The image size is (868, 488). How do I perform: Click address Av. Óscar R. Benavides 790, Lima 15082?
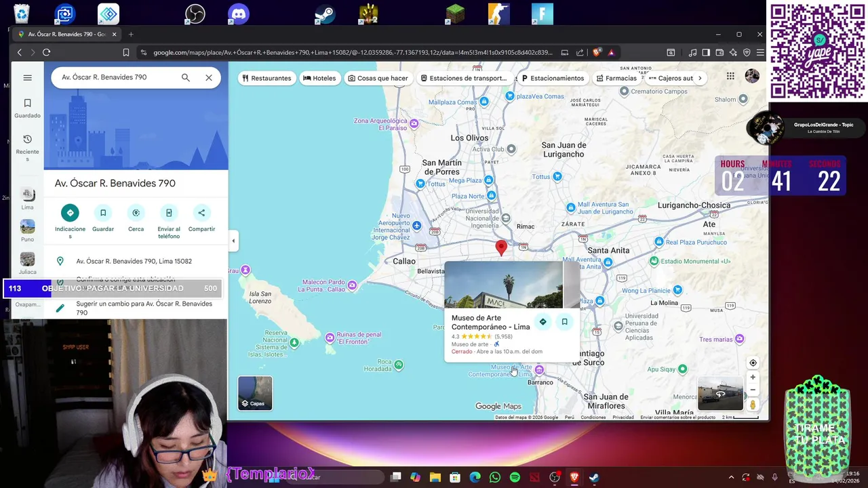136,261
